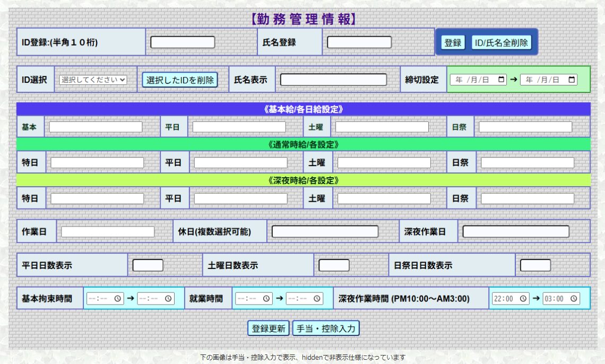605x364 pixels.
Task: Click clock icon in 就業時間 start time
Action: click(266, 298)
